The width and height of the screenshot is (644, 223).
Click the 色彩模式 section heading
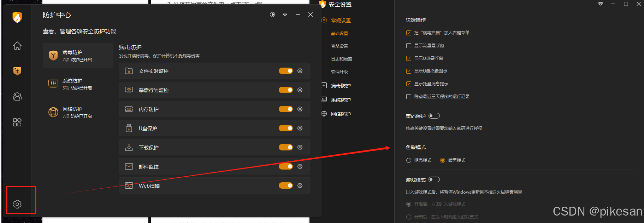pos(416,147)
